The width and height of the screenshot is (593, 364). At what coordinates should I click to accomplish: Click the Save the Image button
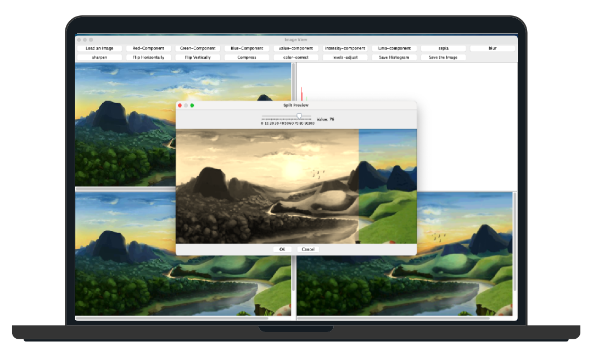pos(443,57)
